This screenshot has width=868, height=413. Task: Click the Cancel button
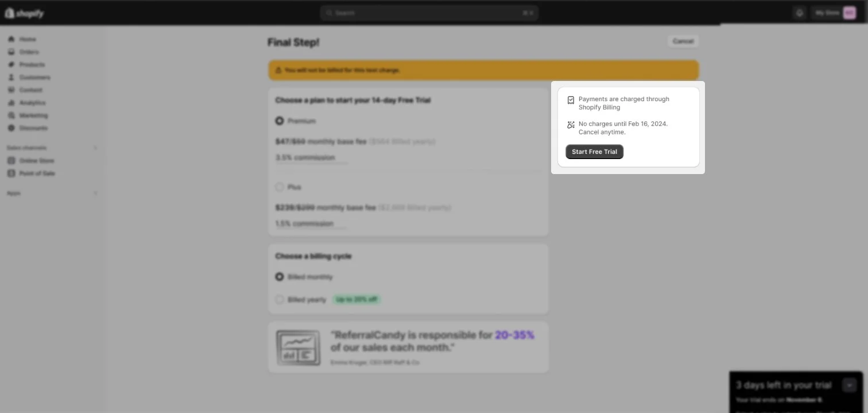tap(683, 41)
